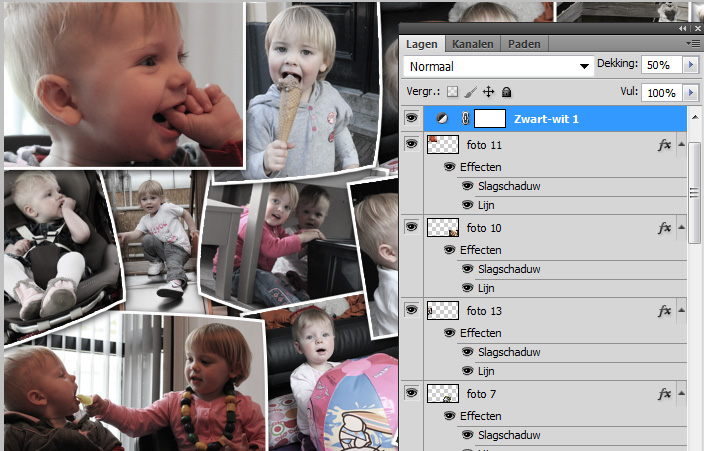Click the fx icon on layer foto 10

(664, 228)
